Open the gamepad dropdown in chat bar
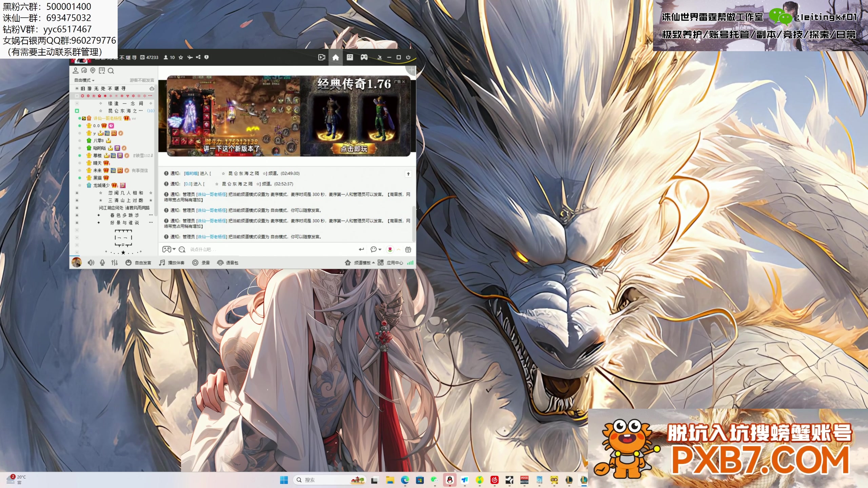This screenshot has width=868, height=488. pyautogui.click(x=169, y=249)
